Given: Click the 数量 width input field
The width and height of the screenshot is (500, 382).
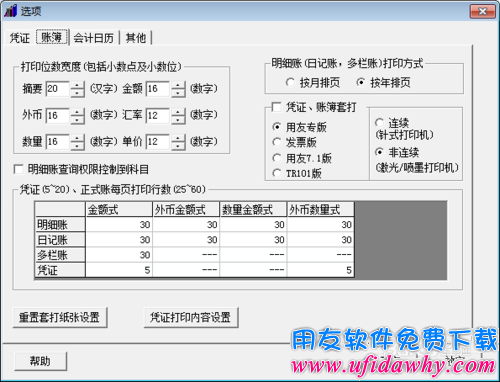Looking at the screenshot, I should click(58, 142).
